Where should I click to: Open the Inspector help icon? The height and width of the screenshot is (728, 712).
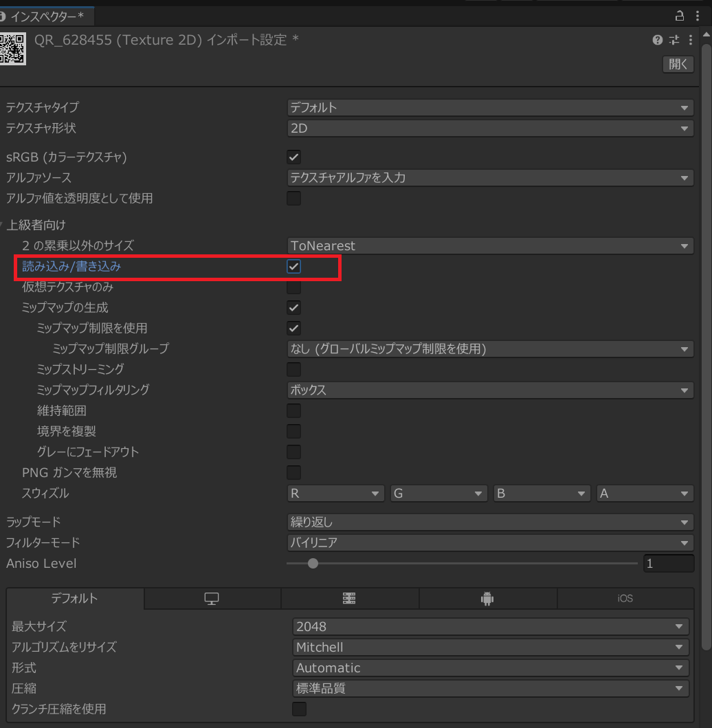656,40
